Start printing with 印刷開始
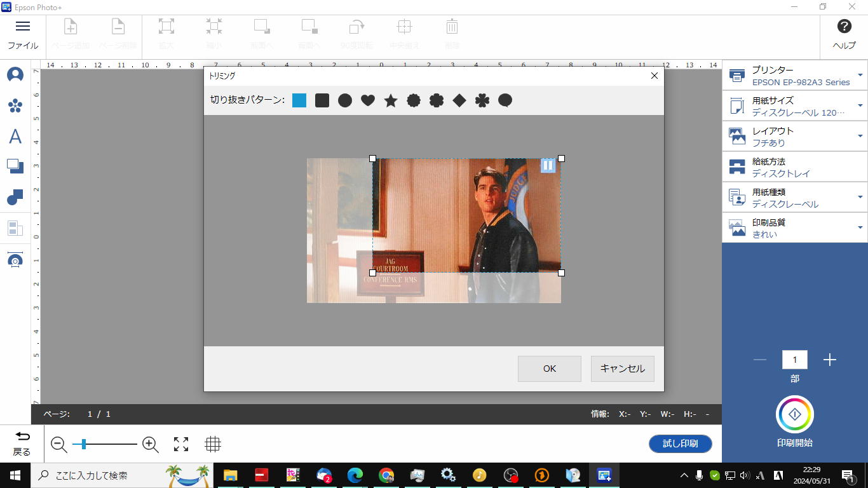Viewport: 868px width, 488px height. point(795,414)
